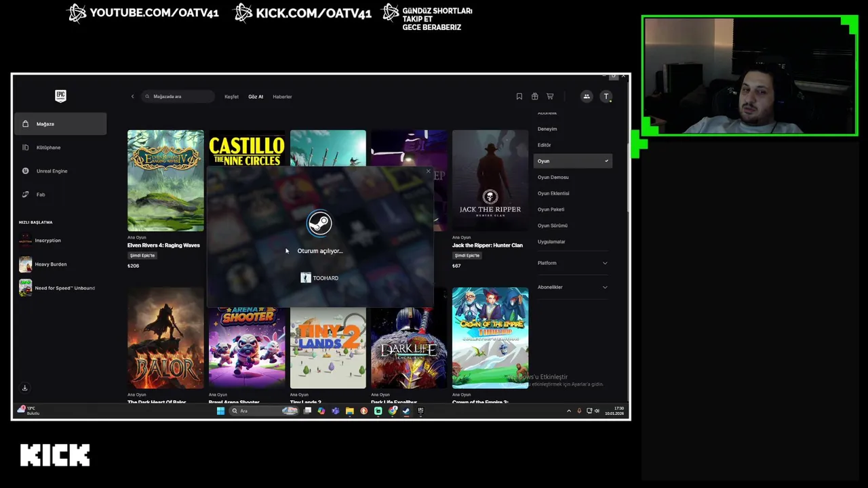Open Windows Start menu
The height and width of the screenshot is (488, 868).
click(x=220, y=410)
